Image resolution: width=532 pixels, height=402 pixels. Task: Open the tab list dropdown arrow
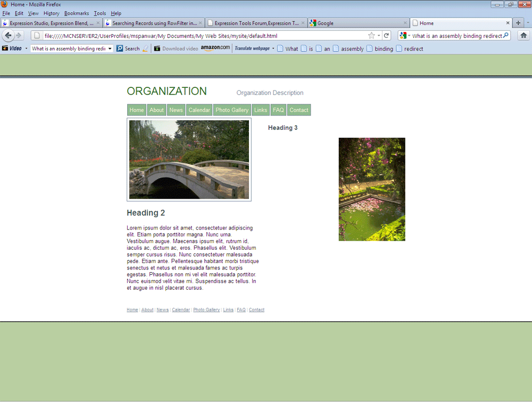tap(528, 23)
